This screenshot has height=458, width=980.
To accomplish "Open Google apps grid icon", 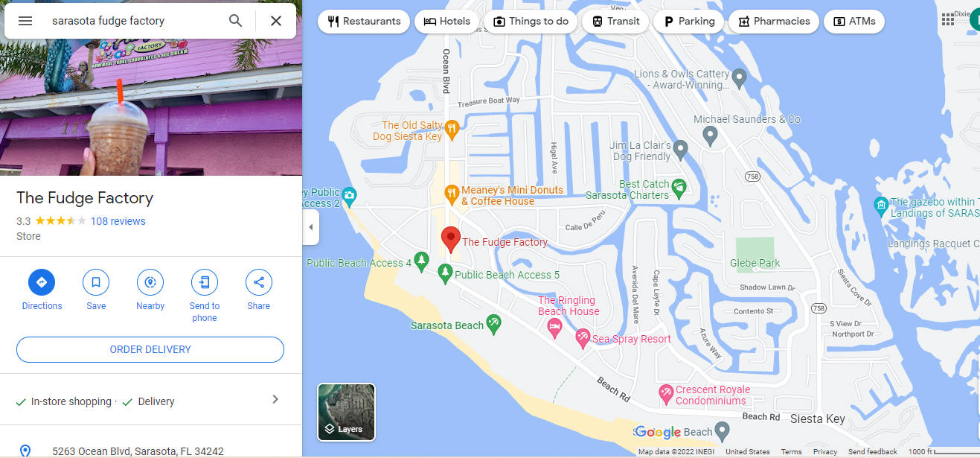I will [948, 20].
